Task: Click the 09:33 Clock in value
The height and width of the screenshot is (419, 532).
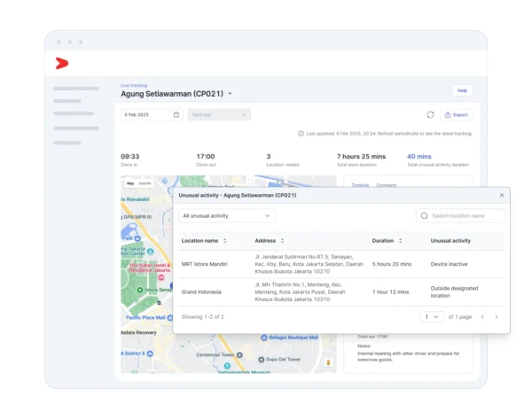Action: coord(130,156)
